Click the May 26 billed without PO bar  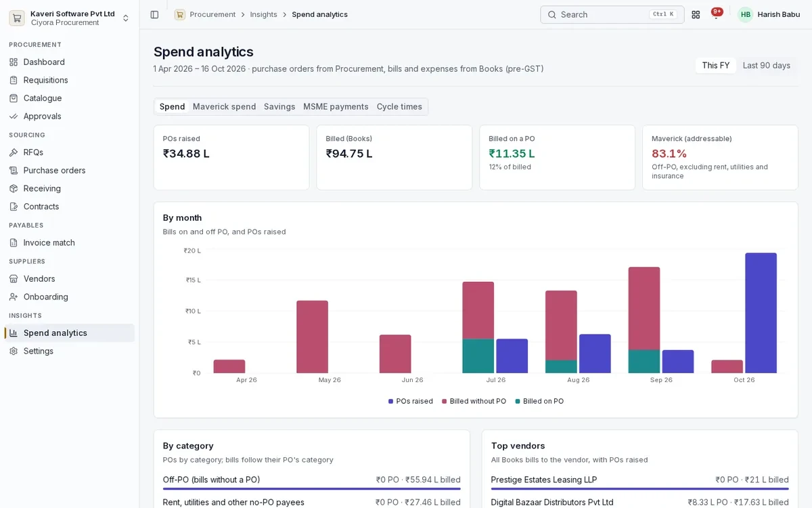[312, 337]
